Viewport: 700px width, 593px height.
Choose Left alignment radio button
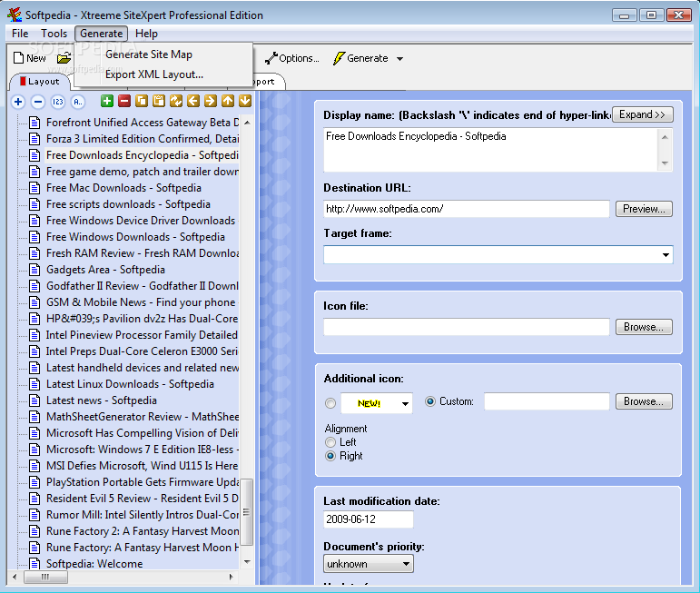pos(330,442)
